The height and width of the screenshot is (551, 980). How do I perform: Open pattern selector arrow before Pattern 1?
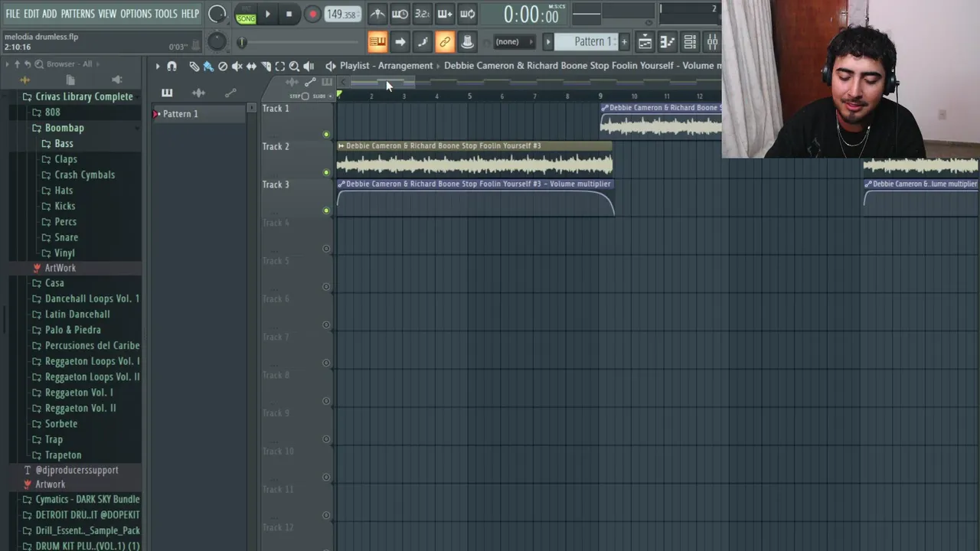point(547,41)
